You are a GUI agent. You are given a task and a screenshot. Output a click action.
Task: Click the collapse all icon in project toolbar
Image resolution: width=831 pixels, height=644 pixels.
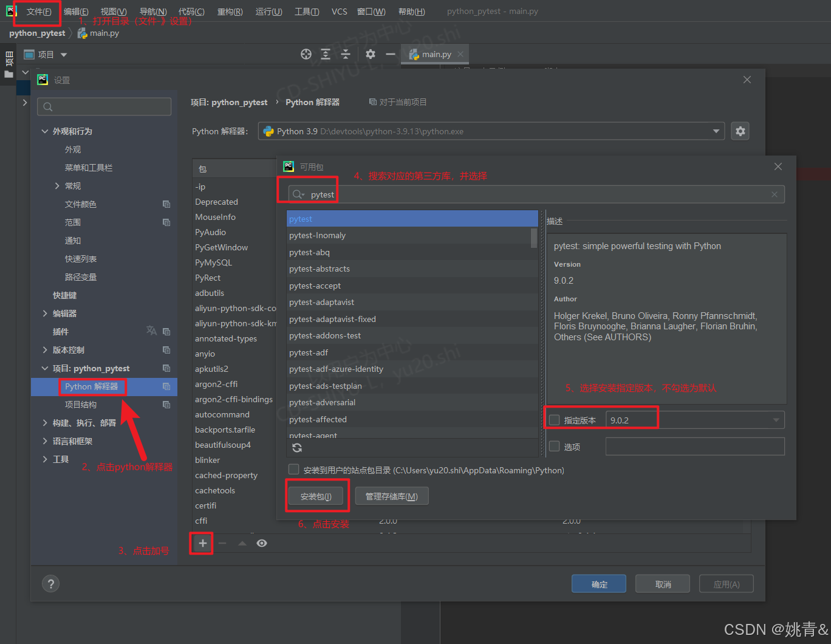coord(346,54)
